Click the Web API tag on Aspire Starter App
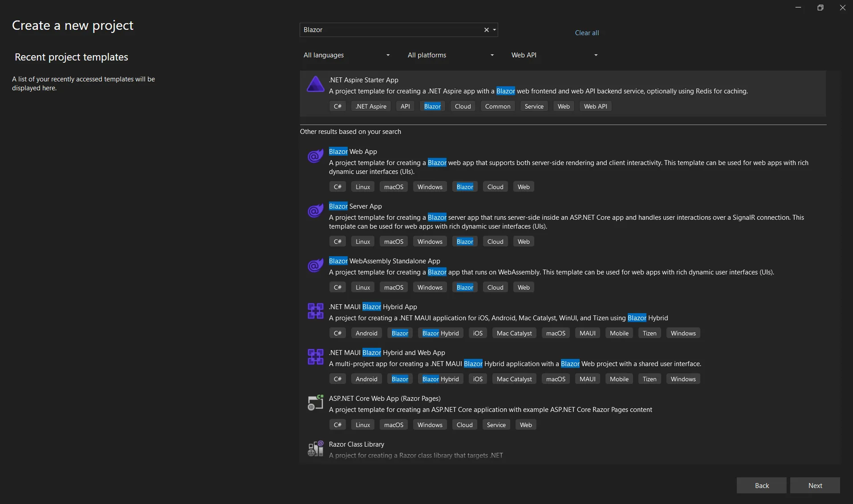This screenshot has width=853, height=504. (x=595, y=106)
